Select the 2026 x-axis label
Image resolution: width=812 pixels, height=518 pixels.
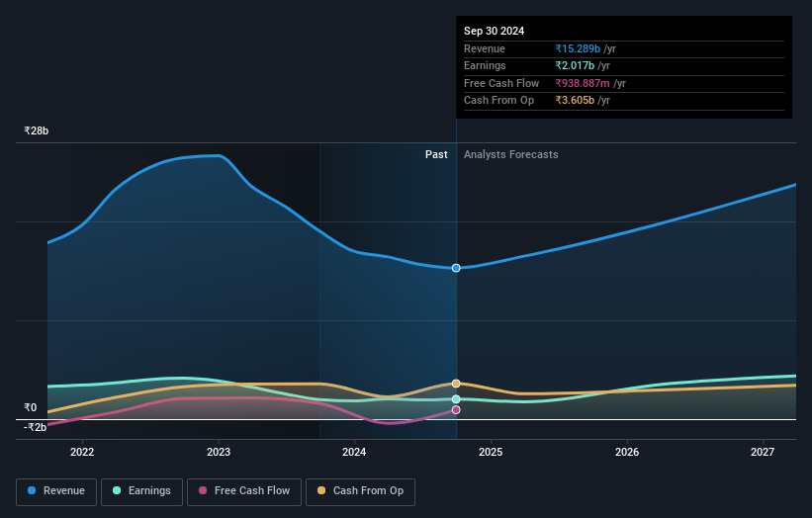tap(627, 452)
